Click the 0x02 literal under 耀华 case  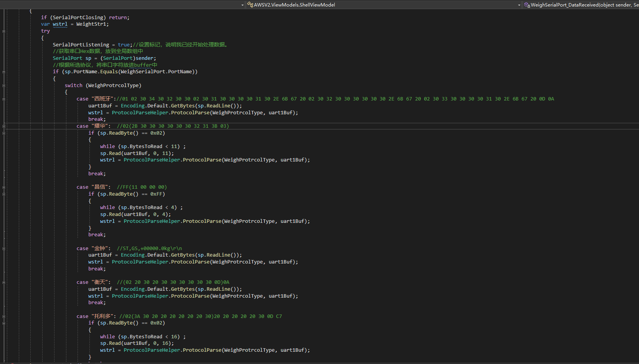(156, 133)
